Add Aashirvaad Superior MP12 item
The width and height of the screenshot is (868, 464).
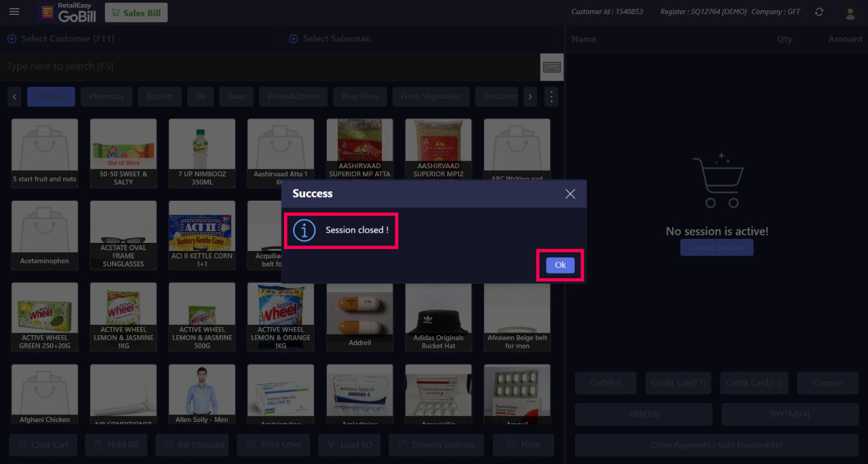pyautogui.click(x=438, y=151)
